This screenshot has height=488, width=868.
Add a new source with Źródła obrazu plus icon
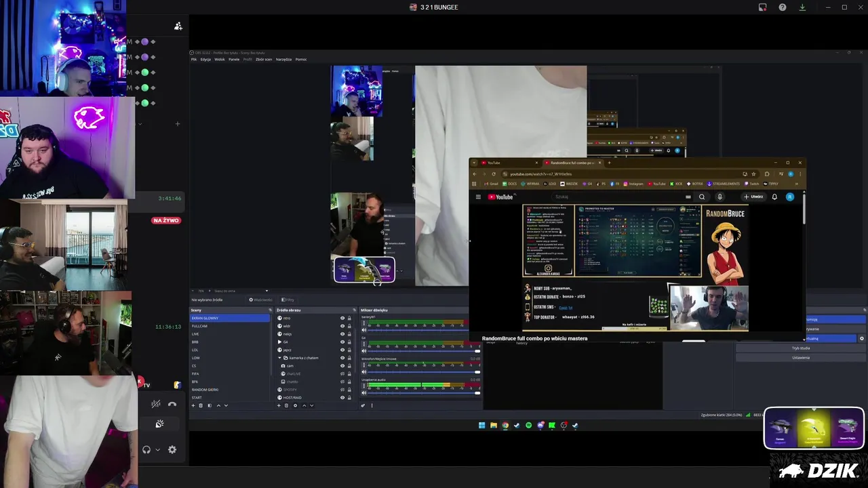(279, 405)
